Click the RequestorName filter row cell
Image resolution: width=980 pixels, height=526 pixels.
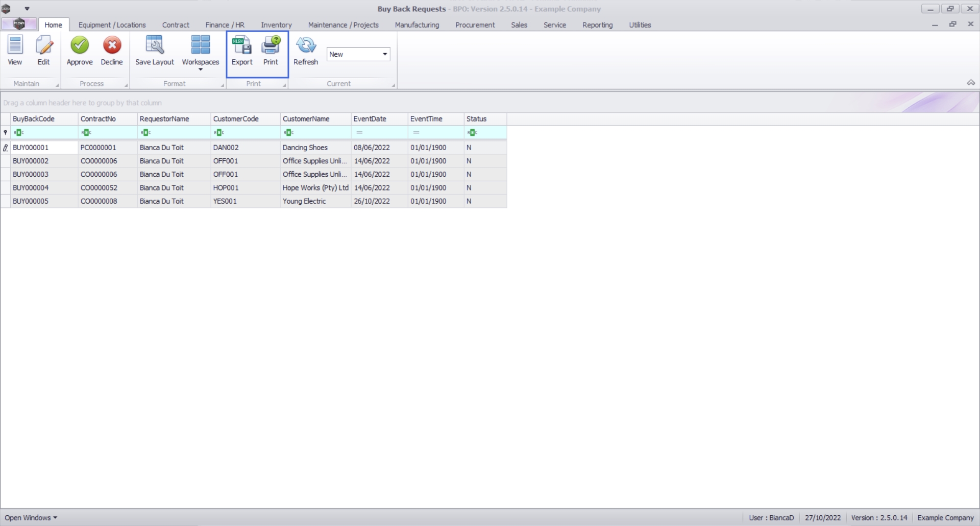(x=174, y=132)
